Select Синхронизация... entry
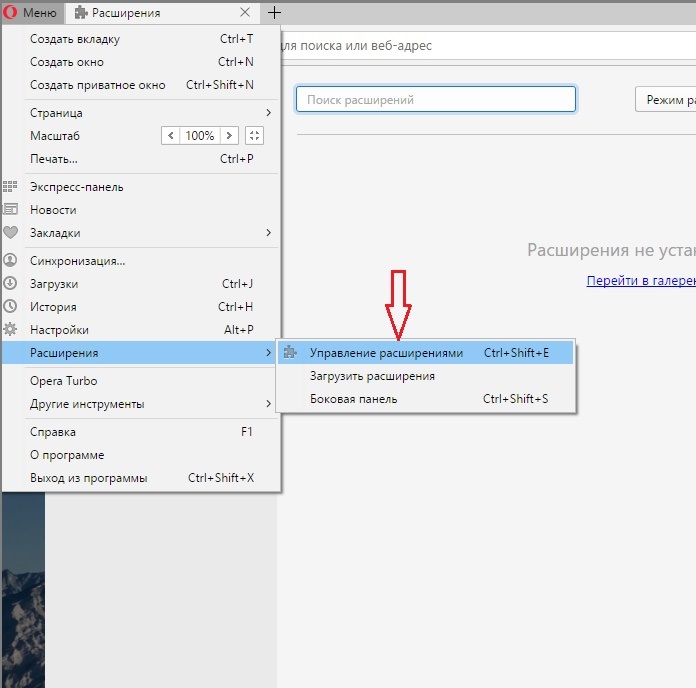Viewport: 696px width, 688px height. pyautogui.click(x=142, y=261)
